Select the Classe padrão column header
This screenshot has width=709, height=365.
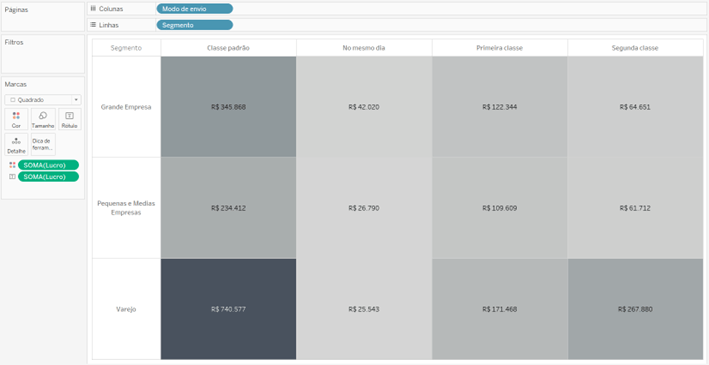click(228, 48)
